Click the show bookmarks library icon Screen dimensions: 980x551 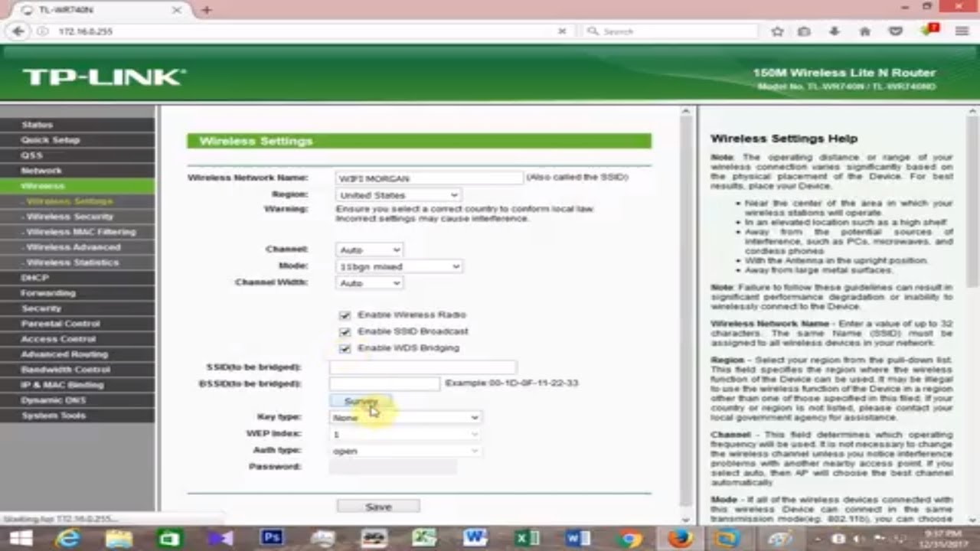804,31
